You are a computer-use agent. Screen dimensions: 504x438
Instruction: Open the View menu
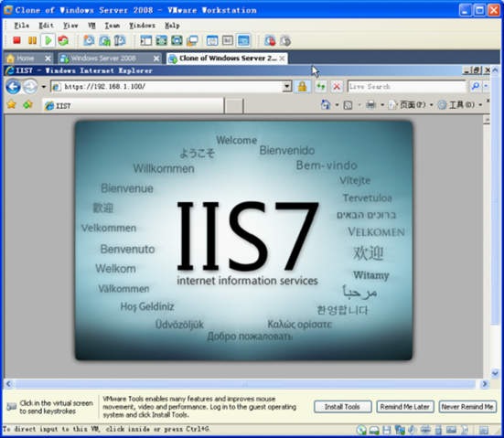tap(70, 26)
